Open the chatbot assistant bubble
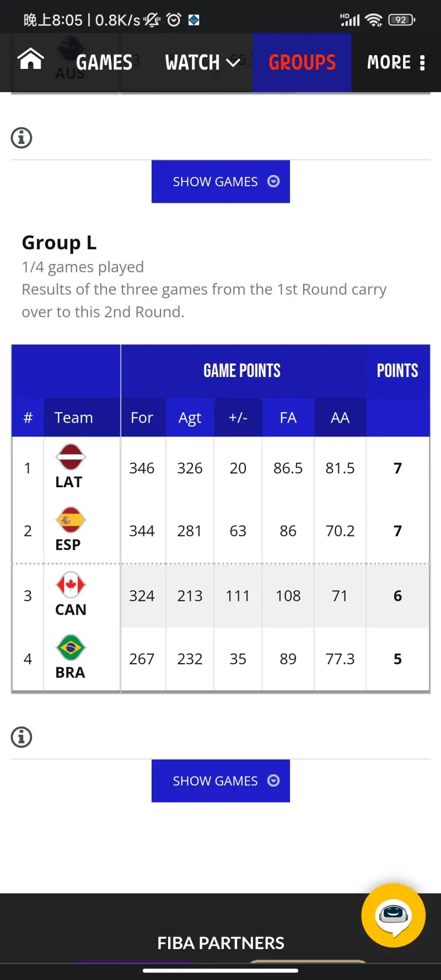Image resolution: width=441 pixels, height=980 pixels. tap(393, 916)
